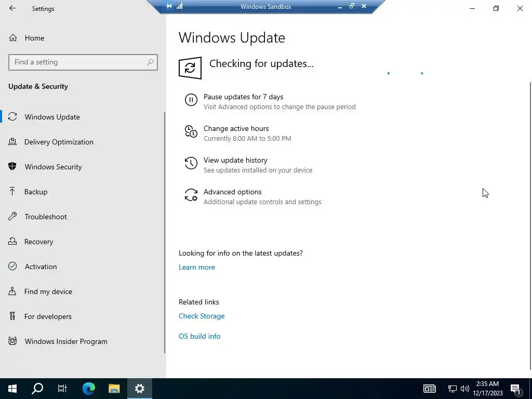Click the Advanced options gear-sync icon
The height and width of the screenshot is (399, 532).
(191, 195)
